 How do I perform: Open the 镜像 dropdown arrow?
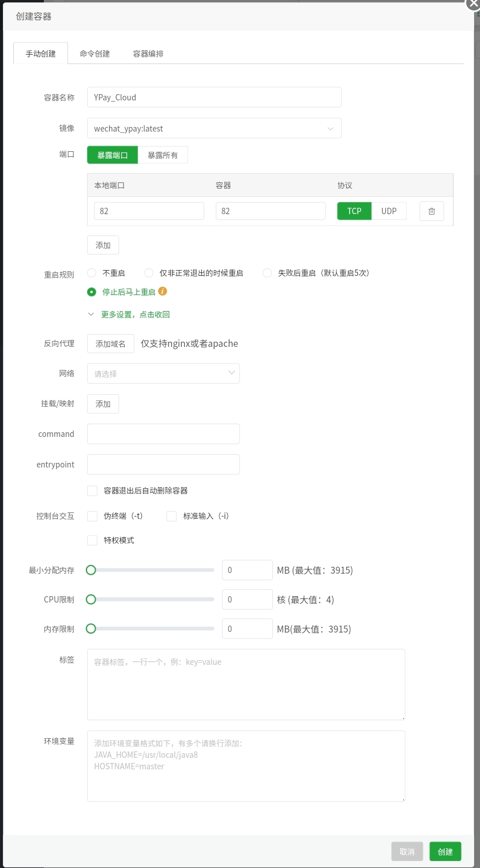pyautogui.click(x=330, y=128)
